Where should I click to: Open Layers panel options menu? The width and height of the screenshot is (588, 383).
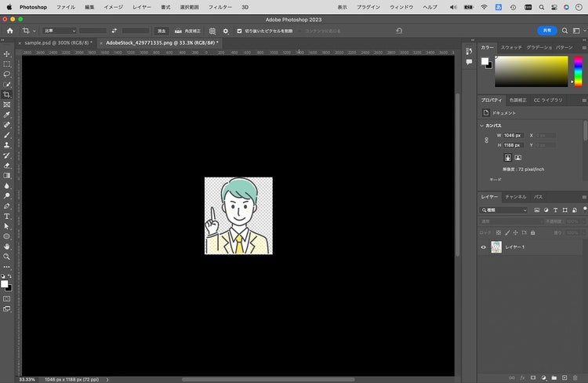pos(584,197)
